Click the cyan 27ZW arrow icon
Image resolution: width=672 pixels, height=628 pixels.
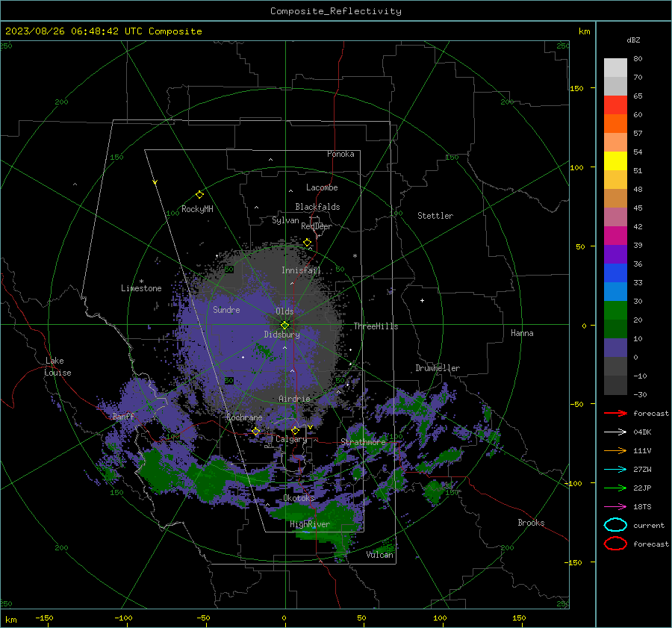pos(615,469)
